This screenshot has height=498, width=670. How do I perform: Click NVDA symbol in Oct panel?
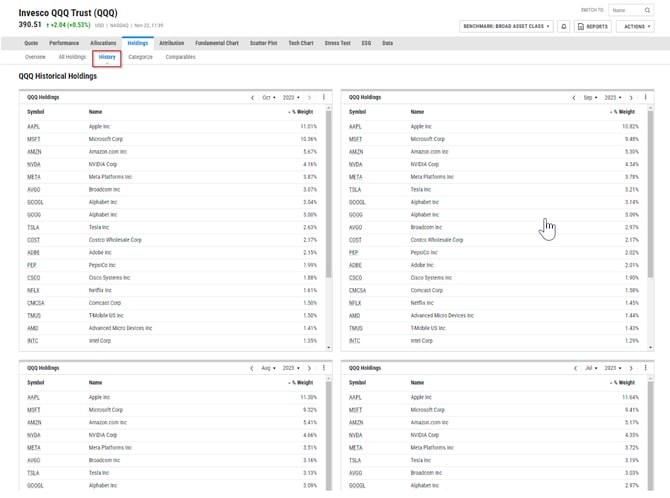tap(34, 165)
